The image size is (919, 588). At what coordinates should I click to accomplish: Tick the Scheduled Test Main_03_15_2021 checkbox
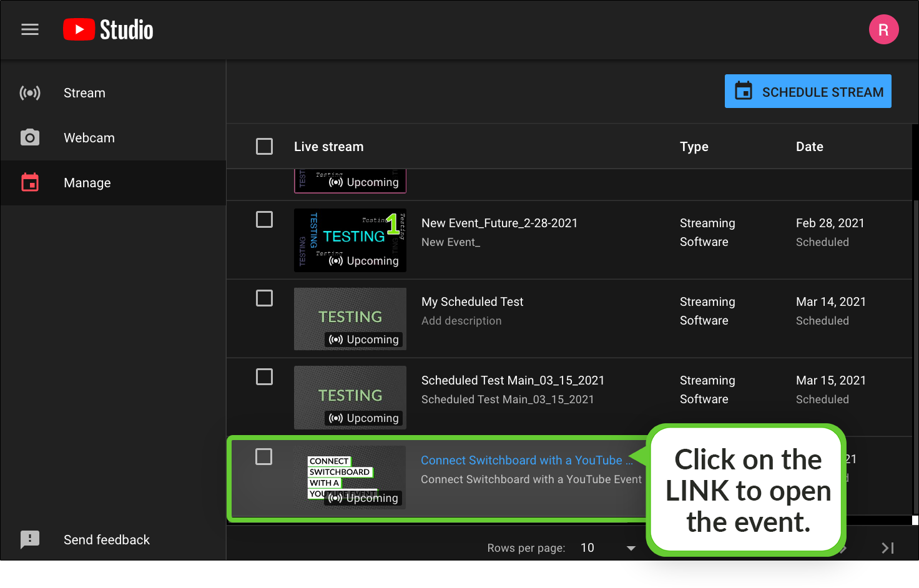265,377
